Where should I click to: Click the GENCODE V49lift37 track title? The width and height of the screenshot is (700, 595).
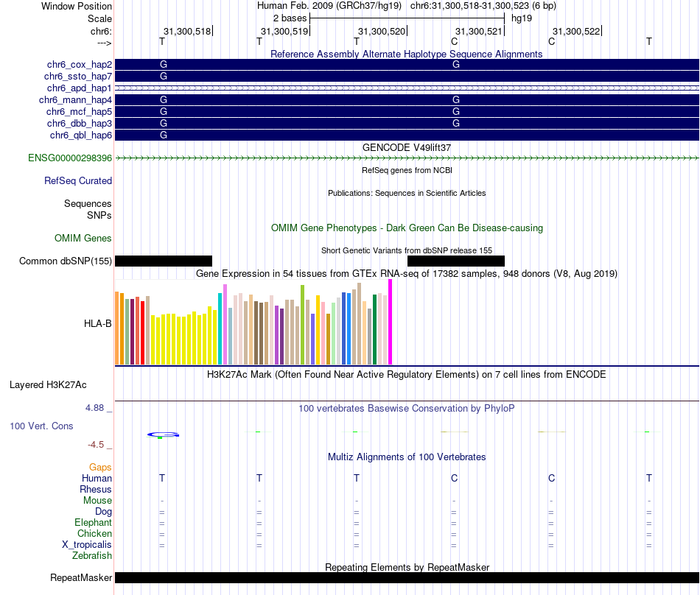406,147
